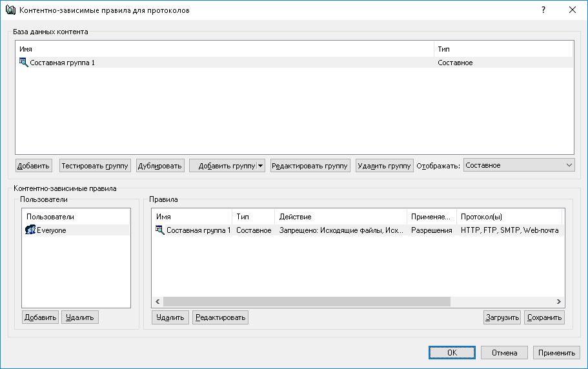Click the composite group icon in content database

(x=24, y=63)
